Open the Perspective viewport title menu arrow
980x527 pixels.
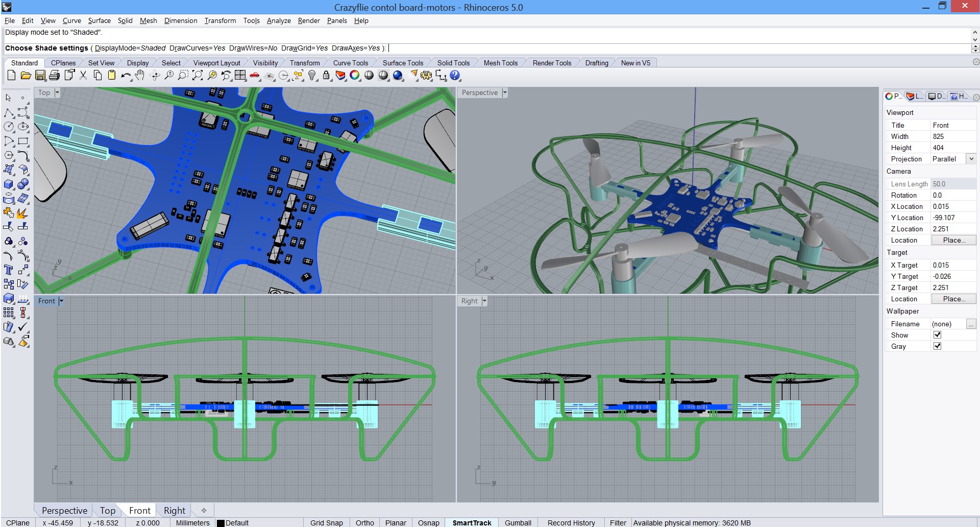504,92
